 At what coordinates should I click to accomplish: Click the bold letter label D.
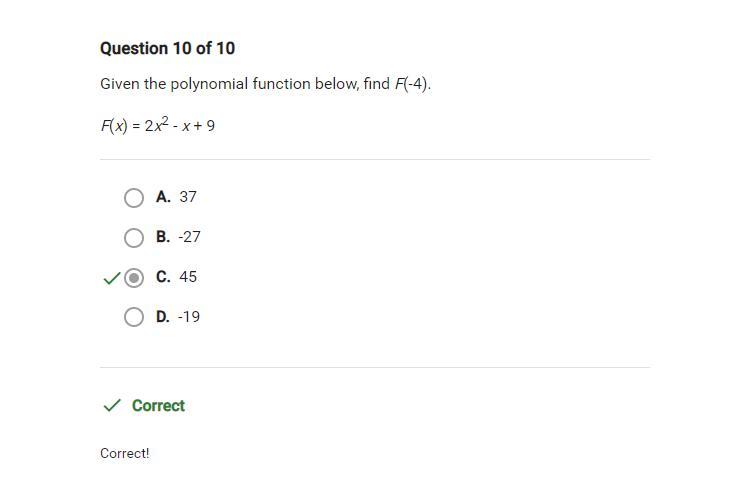click(163, 317)
